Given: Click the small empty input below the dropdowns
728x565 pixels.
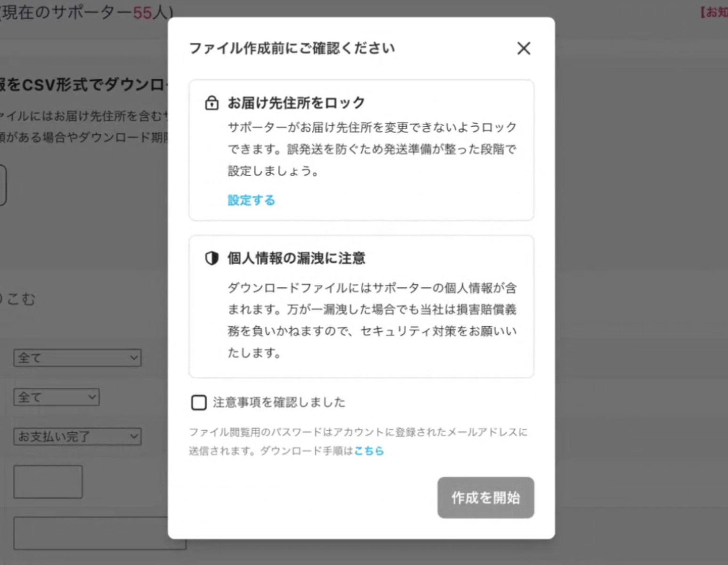Looking at the screenshot, I should click(48, 481).
